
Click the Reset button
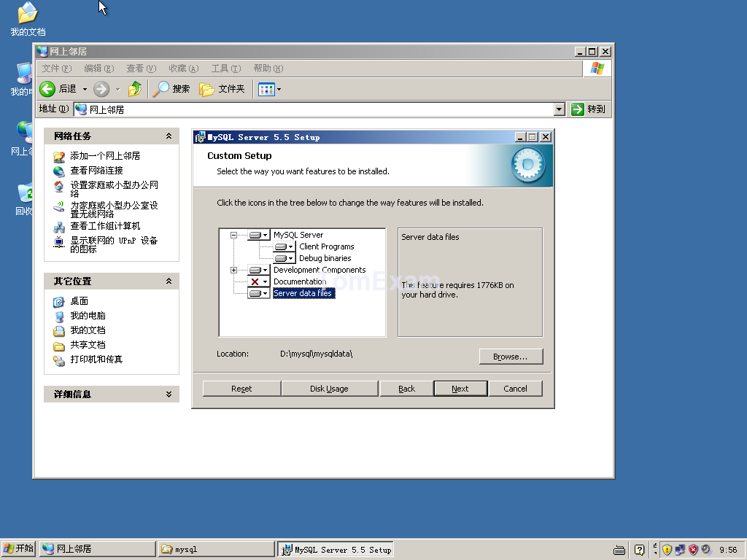[x=241, y=389]
